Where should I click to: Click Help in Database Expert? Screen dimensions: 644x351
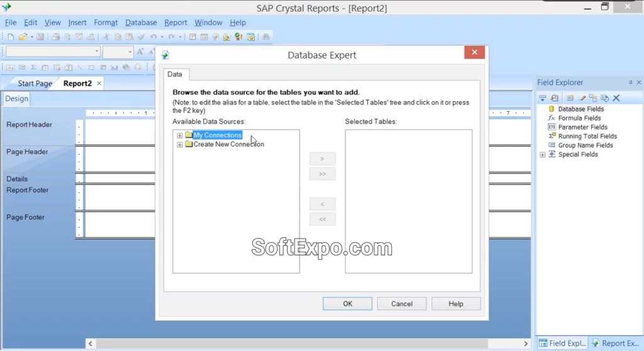click(x=456, y=304)
